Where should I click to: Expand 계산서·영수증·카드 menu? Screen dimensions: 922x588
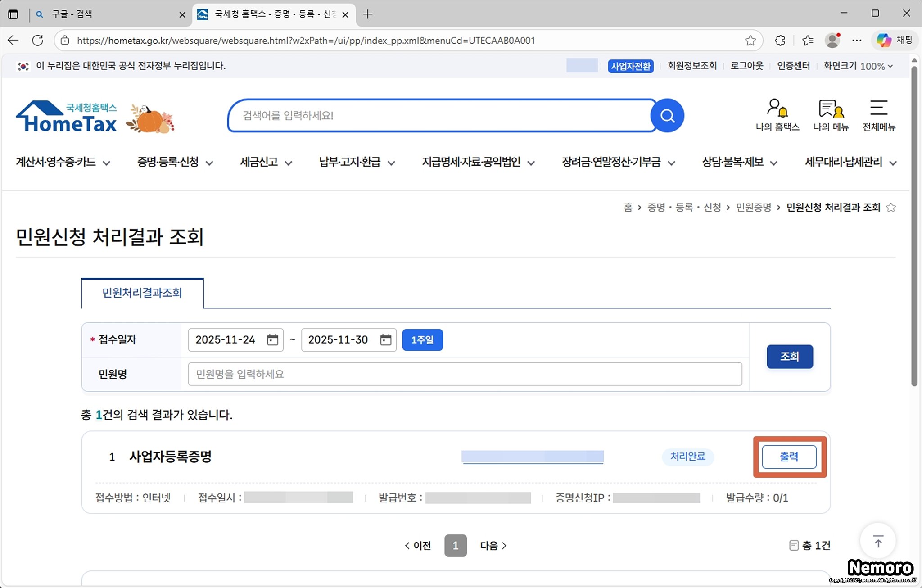[x=63, y=162]
